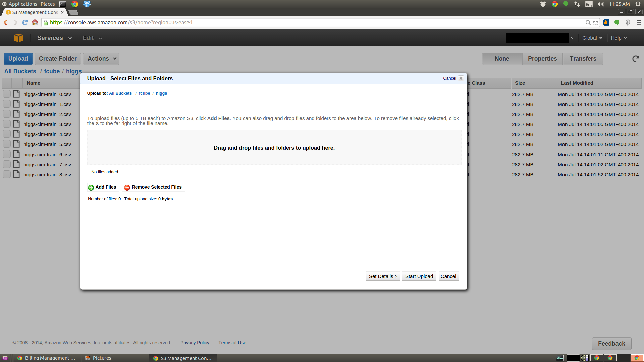Image resolution: width=644 pixels, height=362 pixels.
Task: Click the refresh icon beside Transfers
Action: 636,59
